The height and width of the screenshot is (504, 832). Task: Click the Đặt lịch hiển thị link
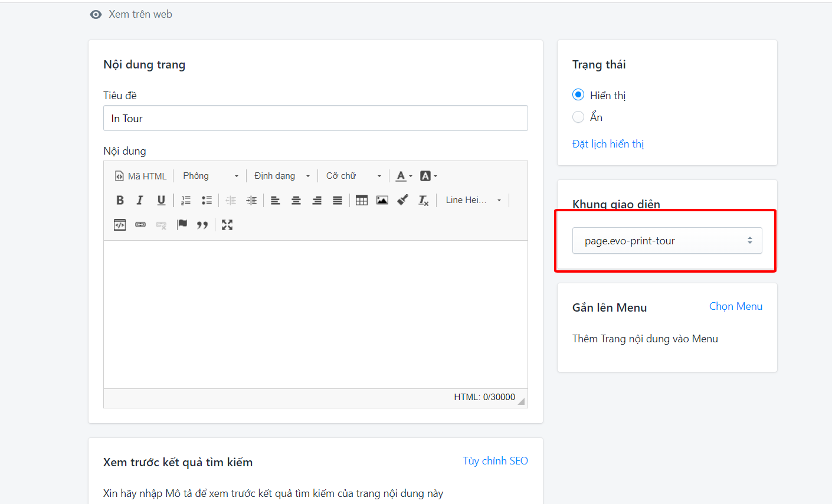608,144
